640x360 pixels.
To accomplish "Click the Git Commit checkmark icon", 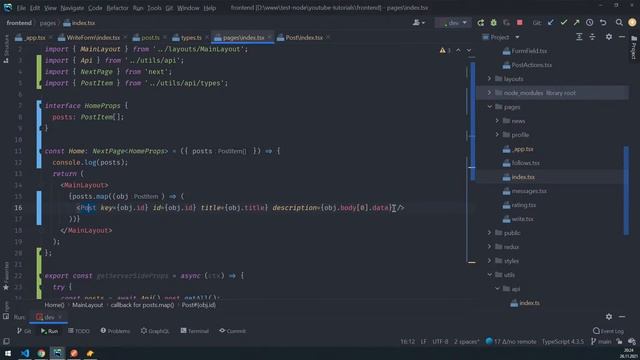I will coord(564,23).
